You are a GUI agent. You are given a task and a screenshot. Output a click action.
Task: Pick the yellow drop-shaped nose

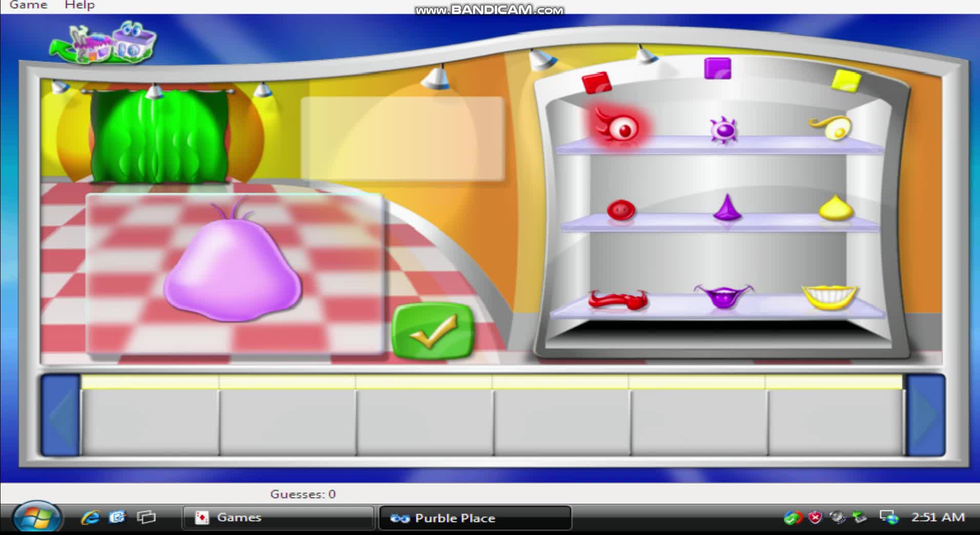[835, 208]
